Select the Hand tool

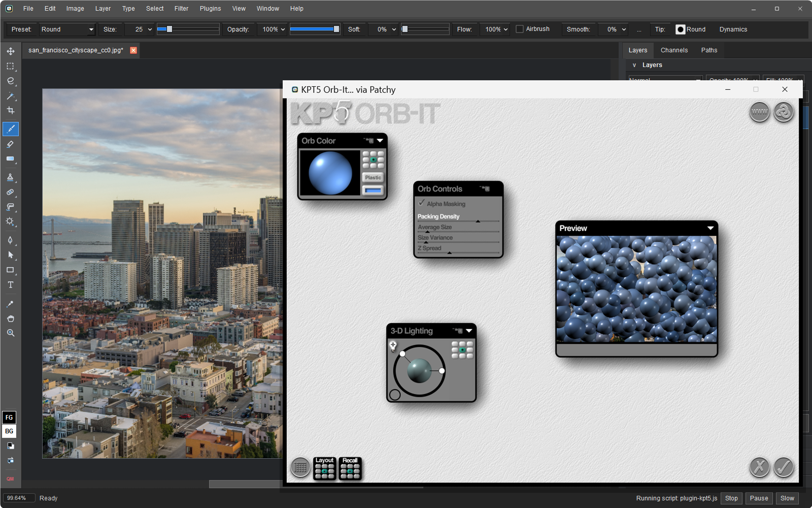(x=10, y=319)
